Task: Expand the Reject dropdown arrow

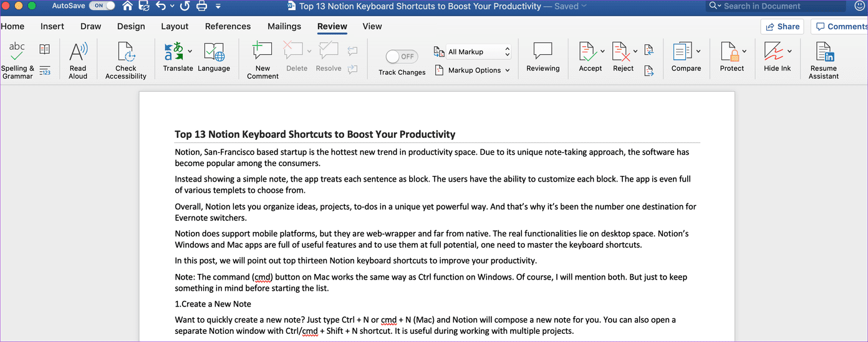Action: click(x=635, y=51)
